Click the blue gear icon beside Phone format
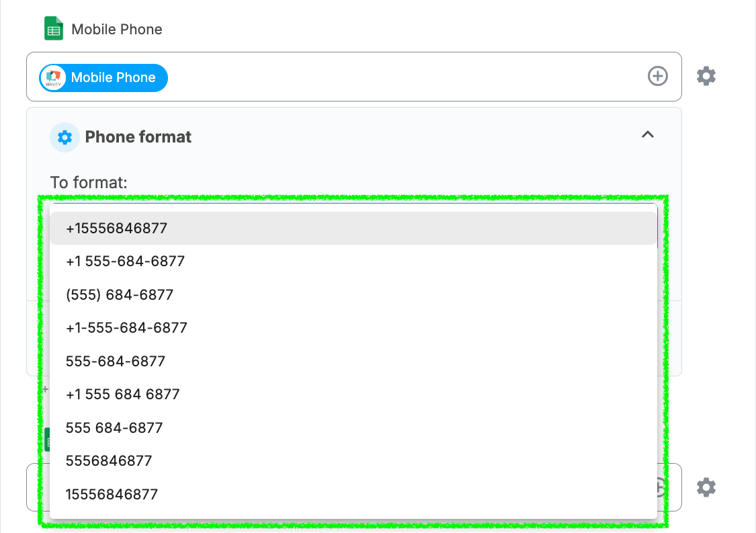This screenshot has height=533, width=756. pos(65,138)
